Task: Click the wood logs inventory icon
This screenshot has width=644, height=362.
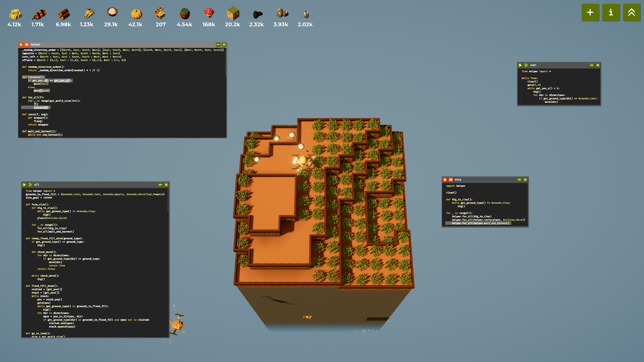Action: (64, 14)
